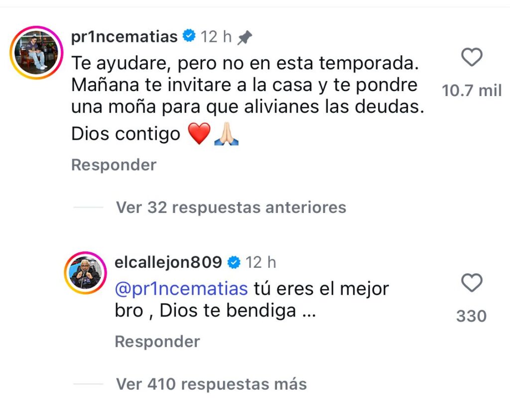Select the username pr1ncematias
Image resolution: width=510 pixels, height=420 pixels.
125,36
